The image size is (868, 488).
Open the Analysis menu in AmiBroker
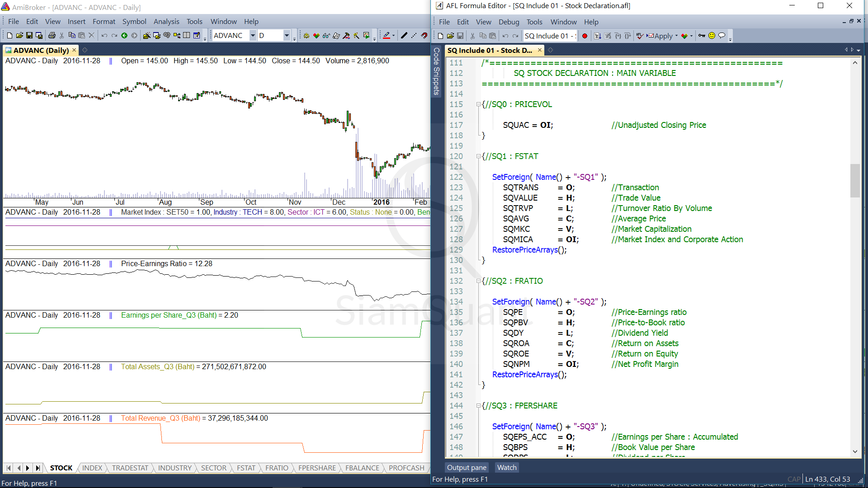click(x=166, y=21)
